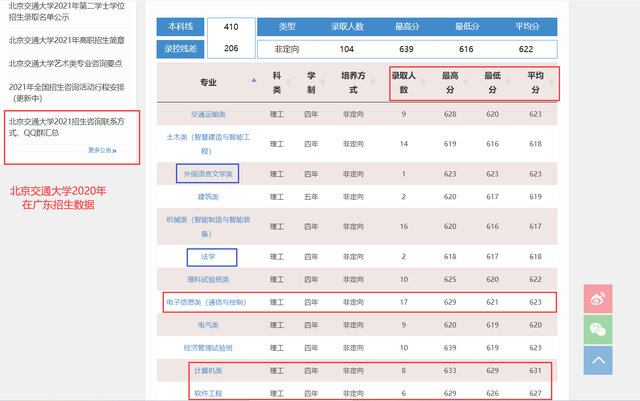
Task: Click summary 平均分 value 622
Action: [526, 49]
